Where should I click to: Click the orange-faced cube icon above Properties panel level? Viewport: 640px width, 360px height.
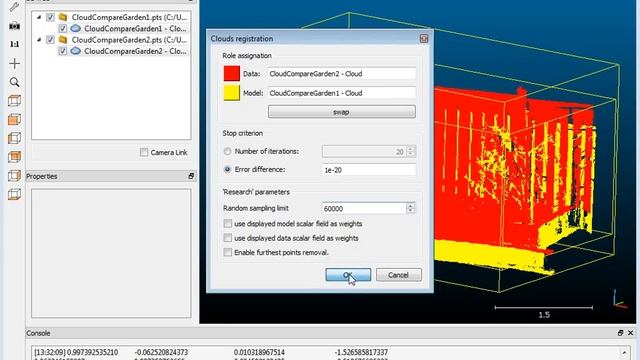pyautogui.click(x=14, y=157)
